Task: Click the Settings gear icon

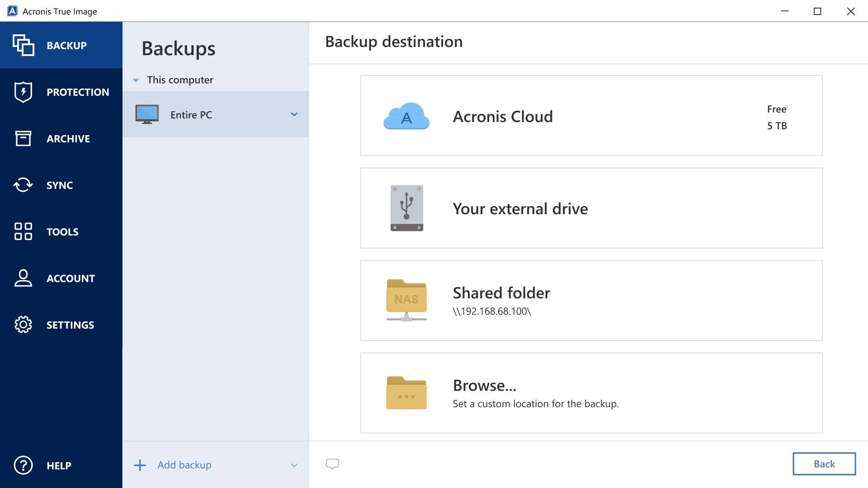Action: point(23,324)
